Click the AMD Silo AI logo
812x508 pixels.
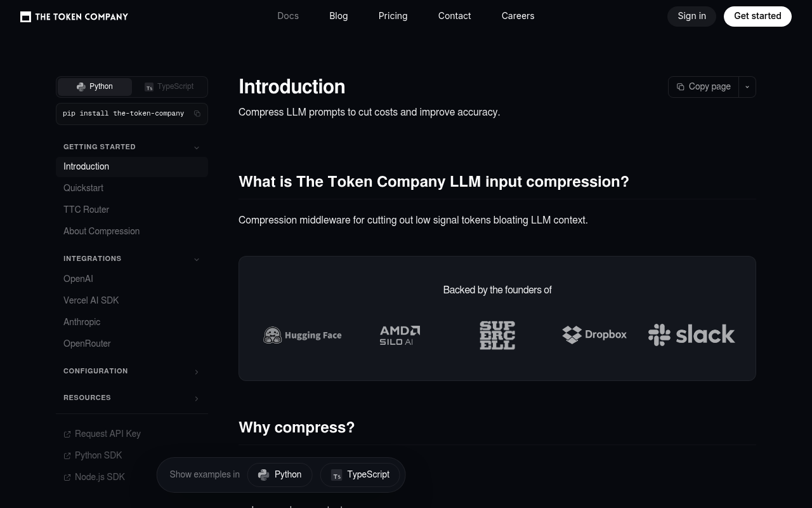click(x=400, y=335)
